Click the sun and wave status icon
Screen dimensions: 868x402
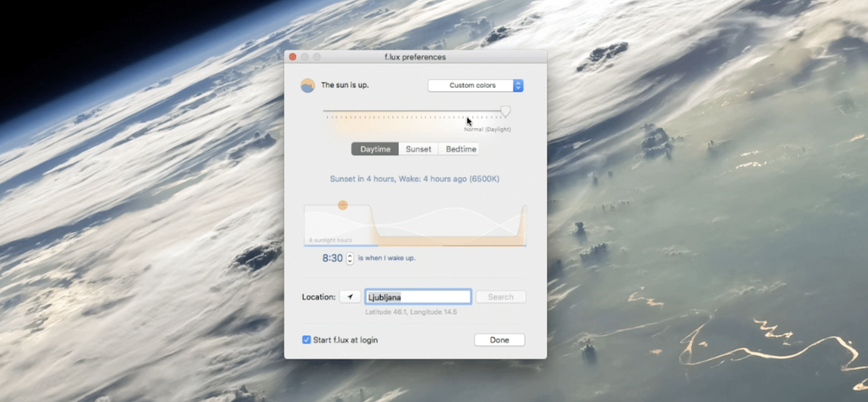pyautogui.click(x=308, y=85)
